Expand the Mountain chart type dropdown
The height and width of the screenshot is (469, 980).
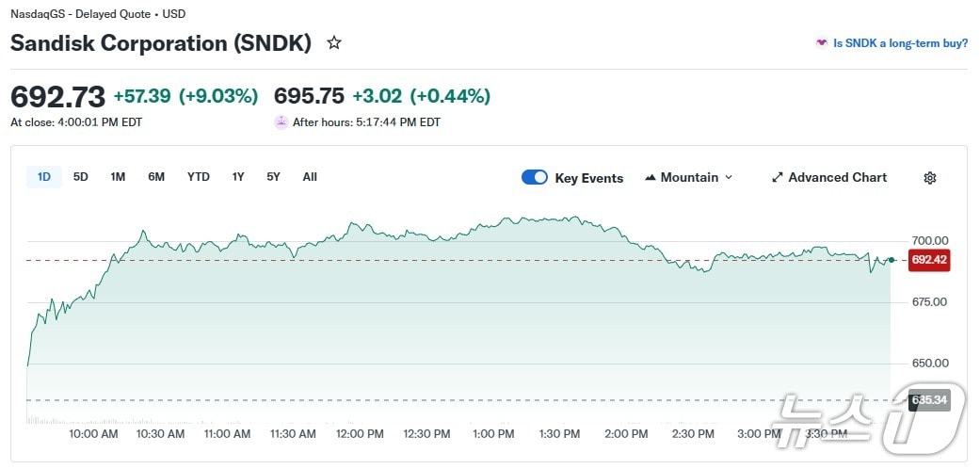(729, 178)
